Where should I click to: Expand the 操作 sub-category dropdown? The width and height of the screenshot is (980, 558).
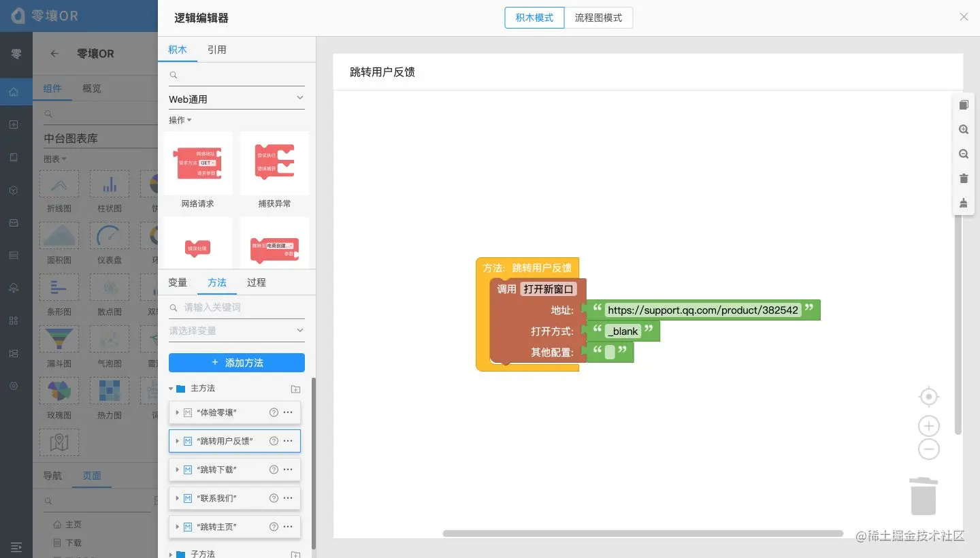[180, 120]
